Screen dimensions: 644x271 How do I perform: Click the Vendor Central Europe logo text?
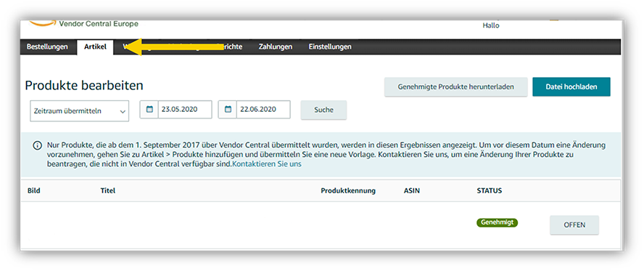[99, 24]
